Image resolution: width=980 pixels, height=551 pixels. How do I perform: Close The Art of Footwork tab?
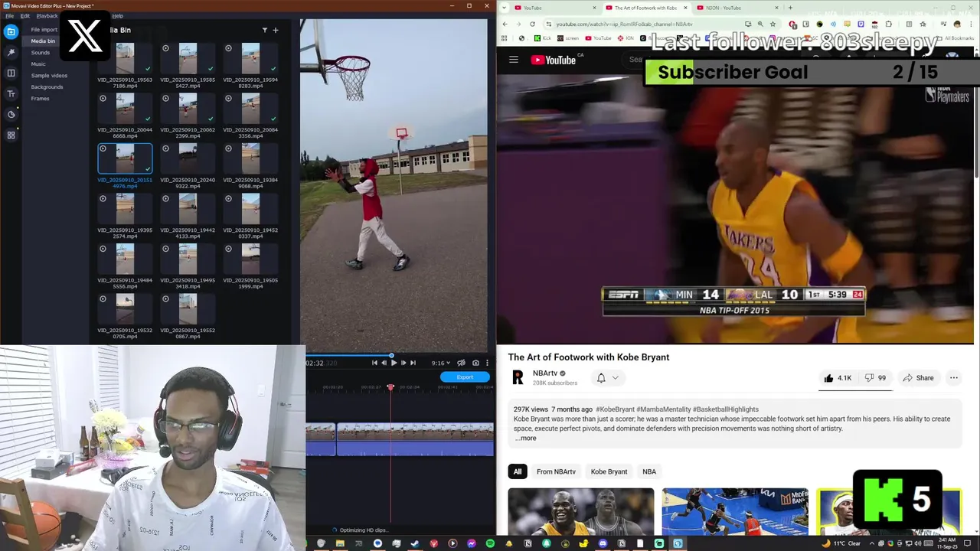[x=684, y=8]
